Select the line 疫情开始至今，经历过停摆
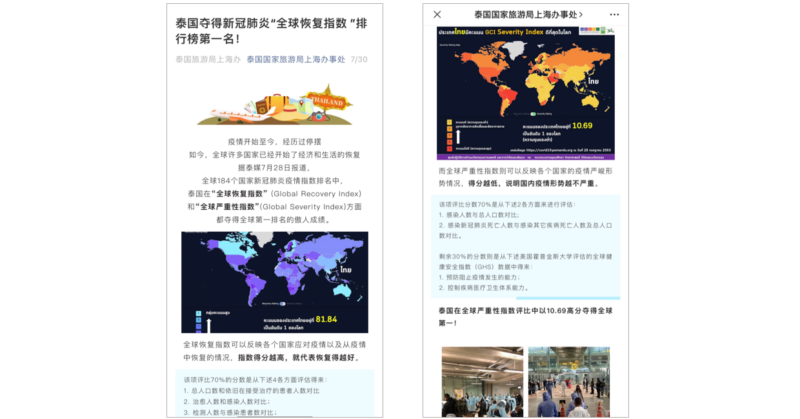Screen dimensions: 800x419 pyautogui.click(x=274, y=141)
